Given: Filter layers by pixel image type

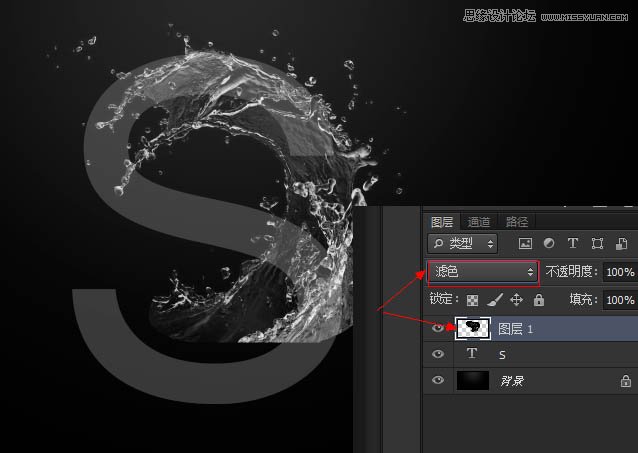Looking at the screenshot, I should (x=524, y=243).
